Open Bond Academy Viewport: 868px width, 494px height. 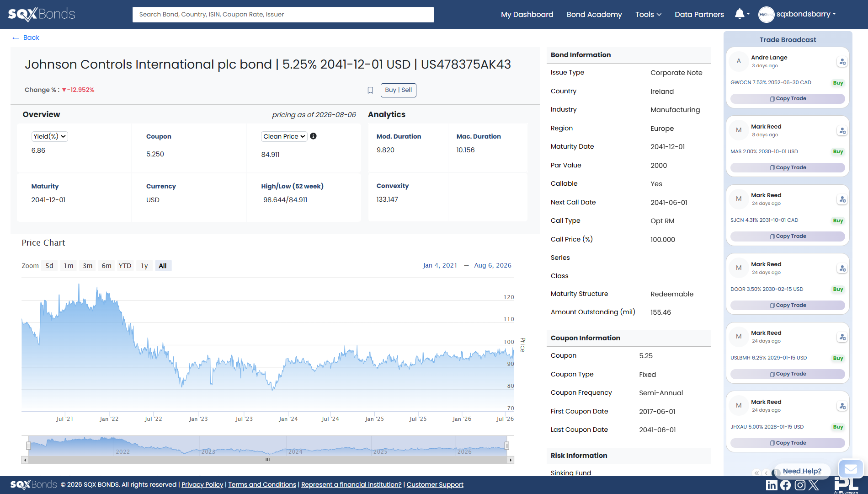point(594,15)
